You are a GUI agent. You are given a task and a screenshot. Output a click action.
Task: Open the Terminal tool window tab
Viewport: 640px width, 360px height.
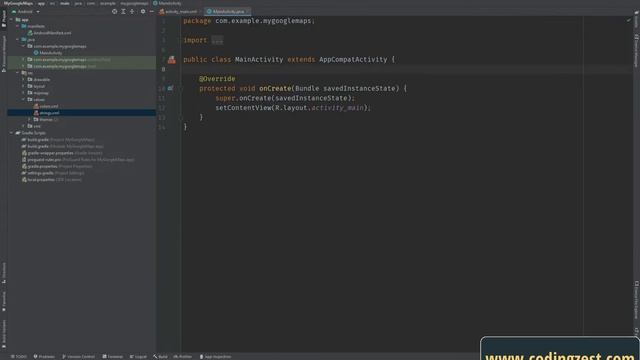pyautogui.click(x=113, y=357)
